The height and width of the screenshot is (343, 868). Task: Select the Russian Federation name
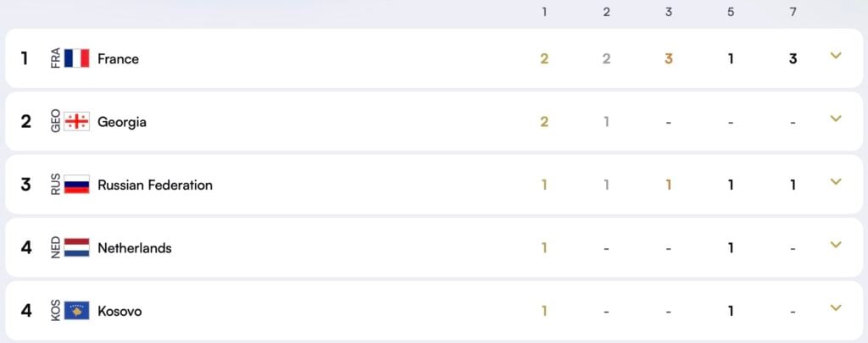tap(155, 185)
